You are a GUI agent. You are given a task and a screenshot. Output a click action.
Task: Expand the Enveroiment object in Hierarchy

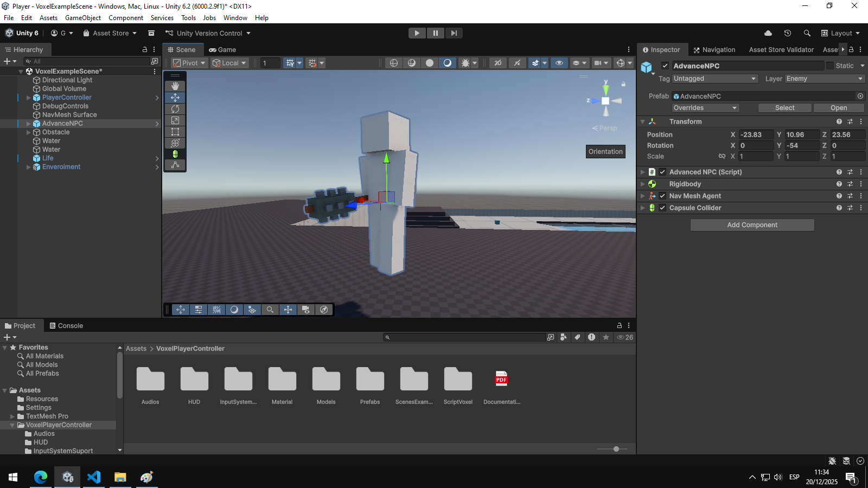(x=29, y=167)
